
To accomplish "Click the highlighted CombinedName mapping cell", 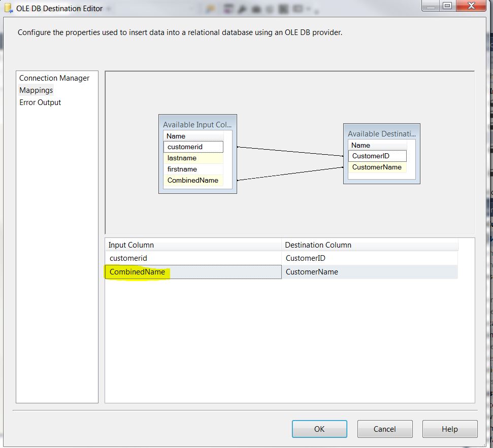I will pyautogui.click(x=137, y=272).
